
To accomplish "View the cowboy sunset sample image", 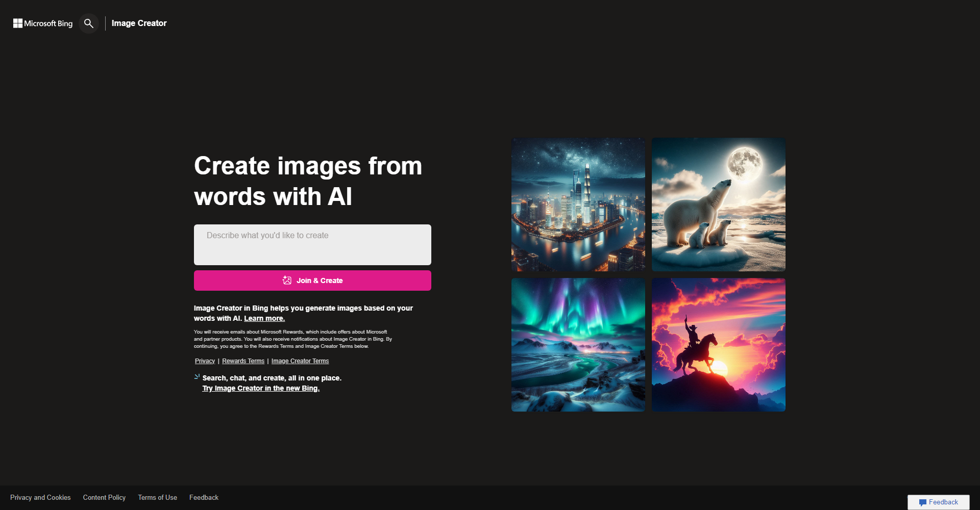I will (718, 345).
